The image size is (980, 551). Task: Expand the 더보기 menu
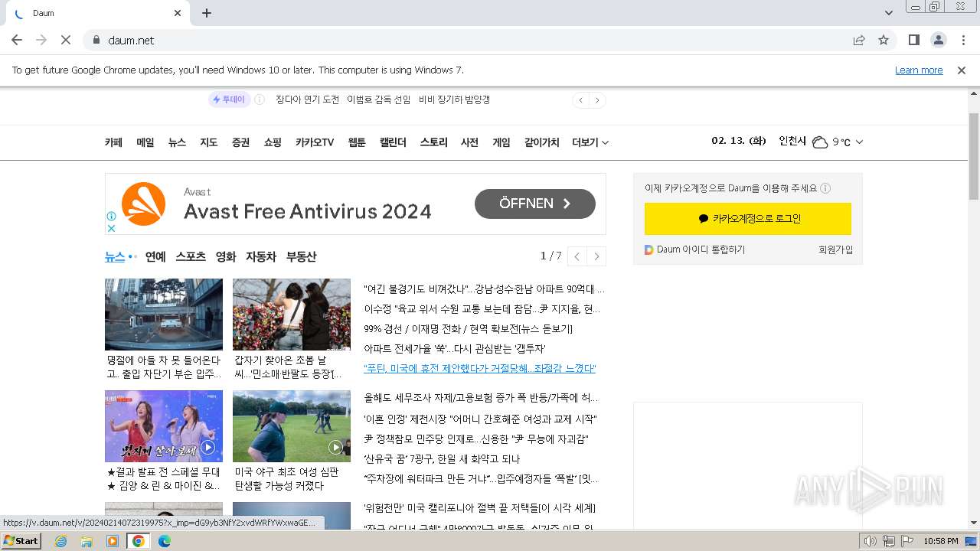coord(590,142)
